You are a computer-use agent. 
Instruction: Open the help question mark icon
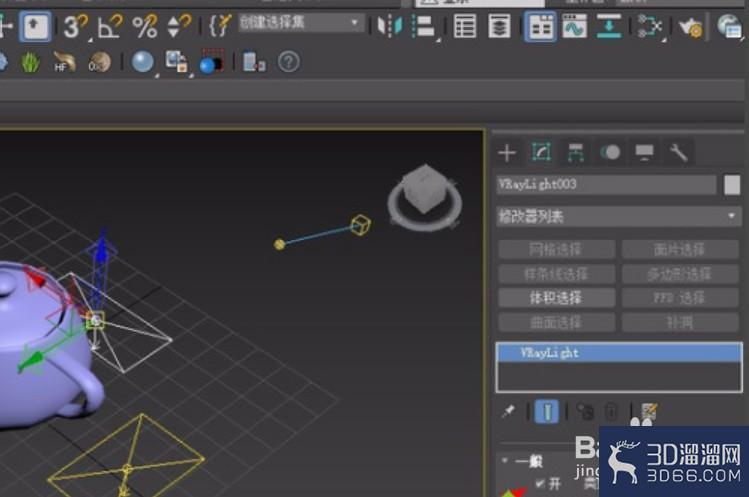click(x=289, y=62)
